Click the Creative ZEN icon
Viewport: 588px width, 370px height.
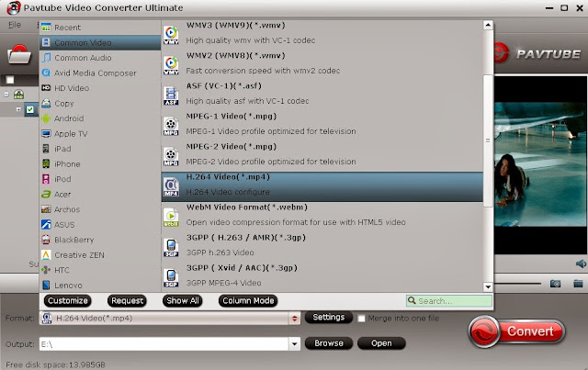46,255
